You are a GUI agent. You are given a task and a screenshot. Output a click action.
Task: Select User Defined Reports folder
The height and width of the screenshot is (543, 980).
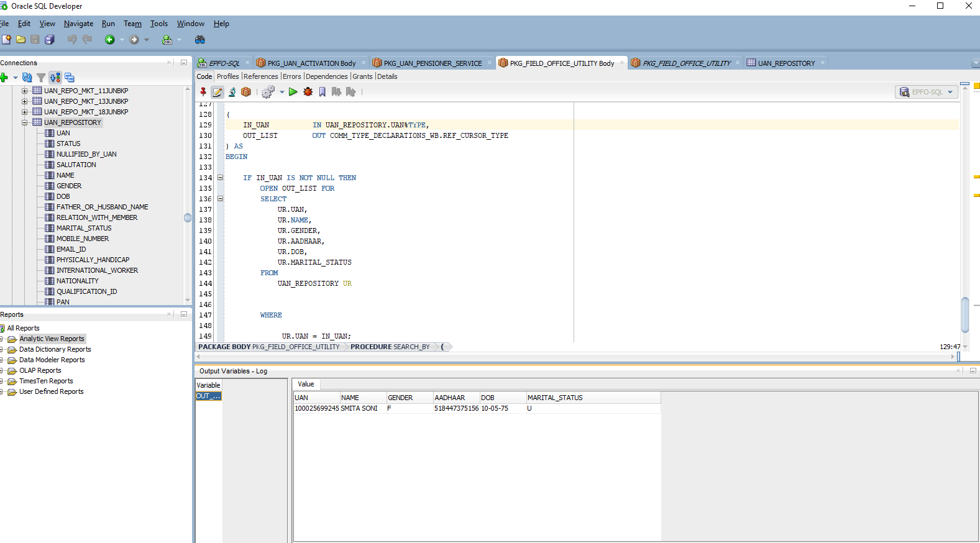pos(51,391)
